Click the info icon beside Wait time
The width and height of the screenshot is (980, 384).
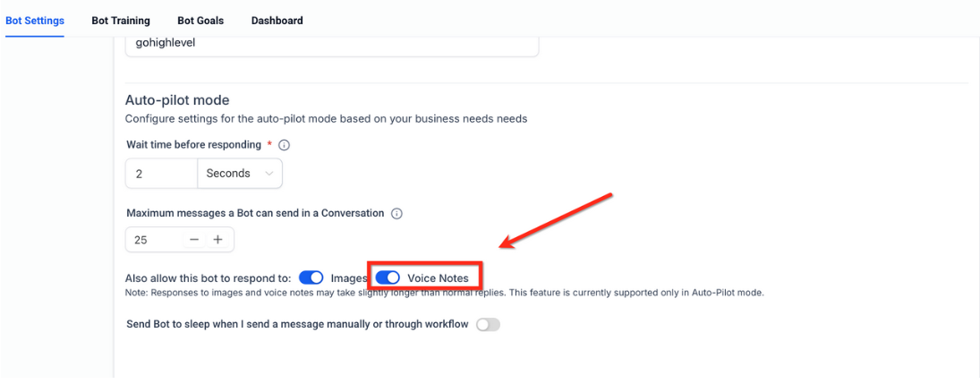285,145
